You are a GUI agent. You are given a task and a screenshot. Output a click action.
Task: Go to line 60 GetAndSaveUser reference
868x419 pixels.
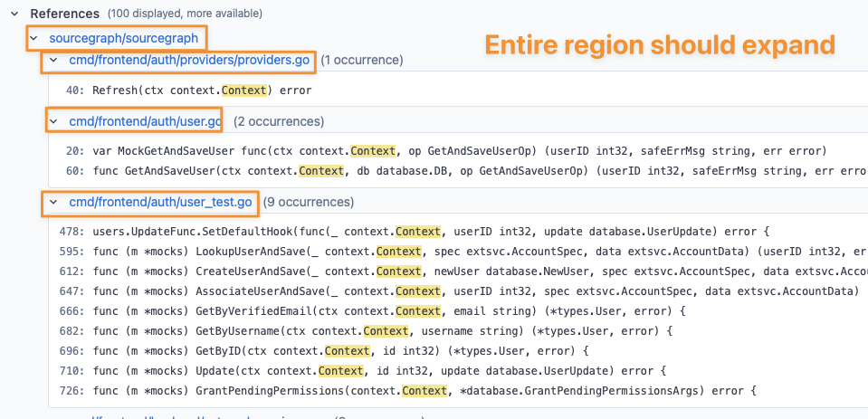coord(467,172)
